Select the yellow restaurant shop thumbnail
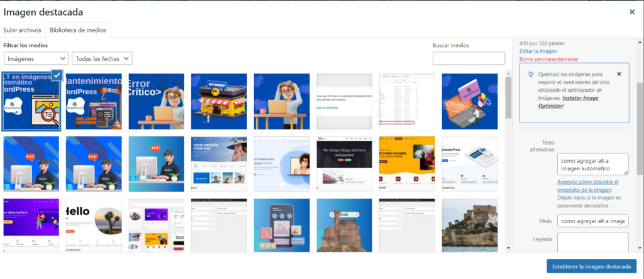Image resolution: width=644 pixels, height=279 pixels. point(219,102)
